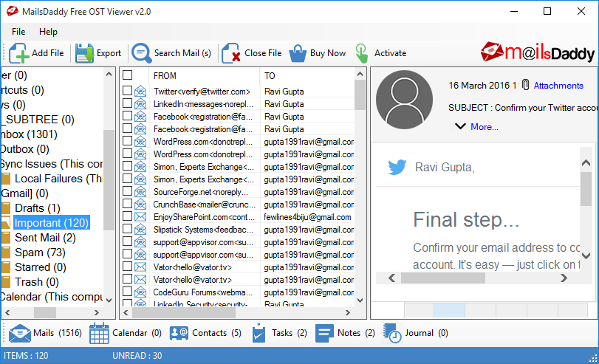Click the sender avatar picture
This screenshot has width=599, height=364.
coord(404,100)
